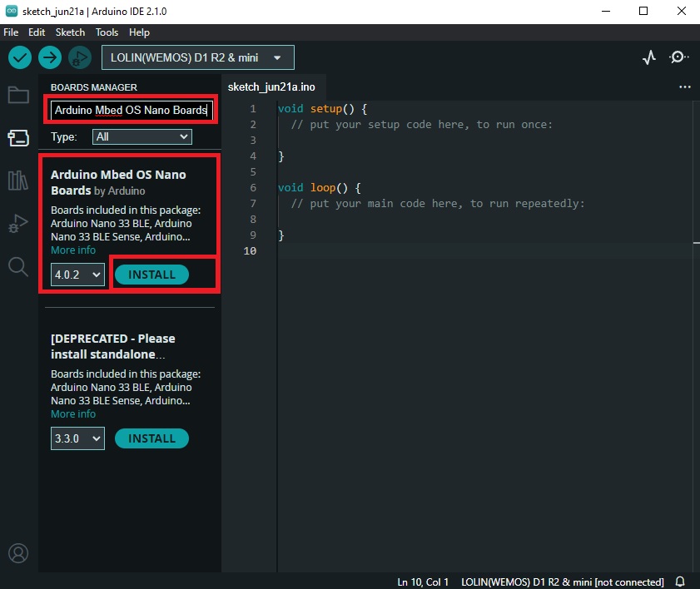Viewport: 700px width, 589px height.
Task: Open the Edit menu
Action: click(x=37, y=32)
